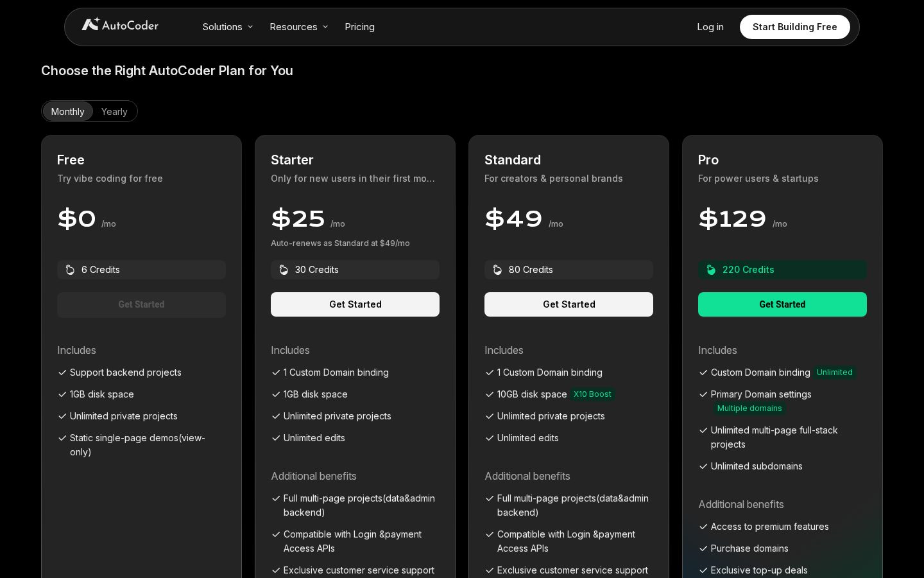
Task: Click the $129 price text
Action: (x=732, y=218)
